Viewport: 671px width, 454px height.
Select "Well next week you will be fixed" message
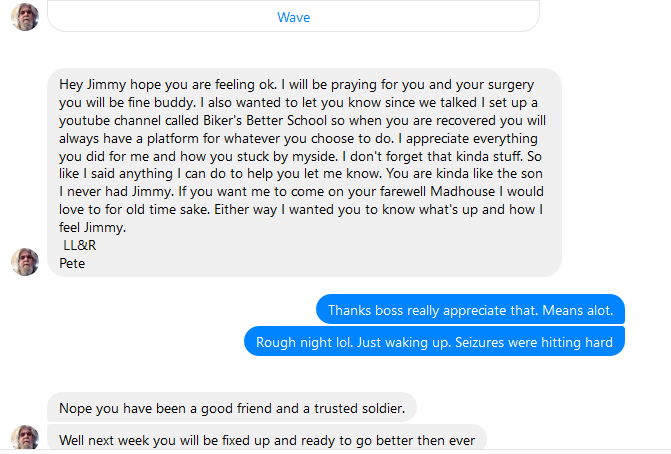pyautogui.click(x=267, y=439)
